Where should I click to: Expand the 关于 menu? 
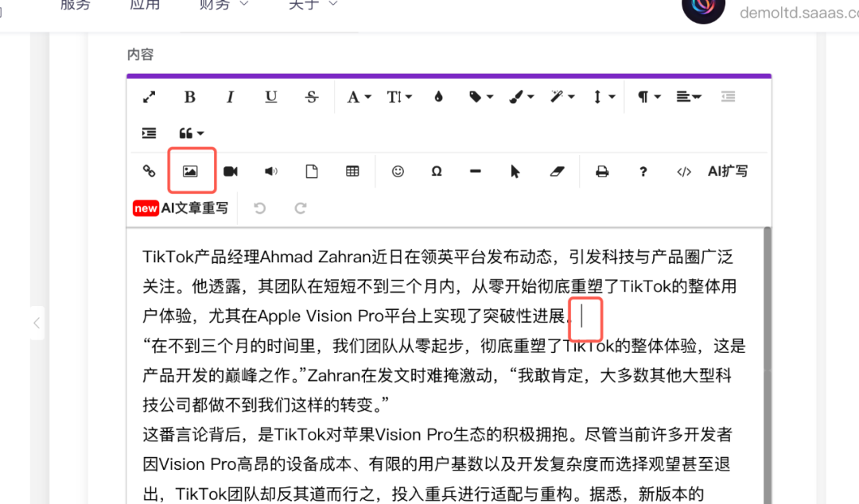[x=313, y=5]
